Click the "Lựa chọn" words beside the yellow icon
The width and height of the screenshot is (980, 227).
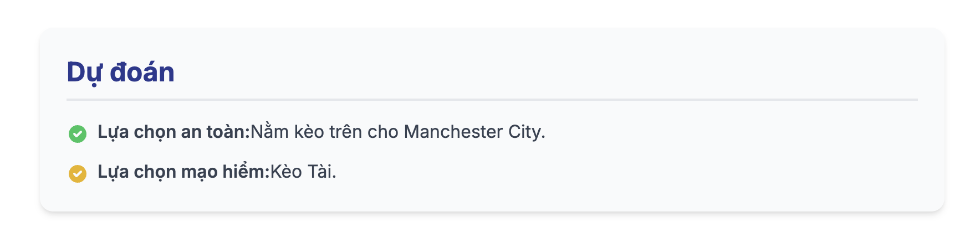point(137,172)
